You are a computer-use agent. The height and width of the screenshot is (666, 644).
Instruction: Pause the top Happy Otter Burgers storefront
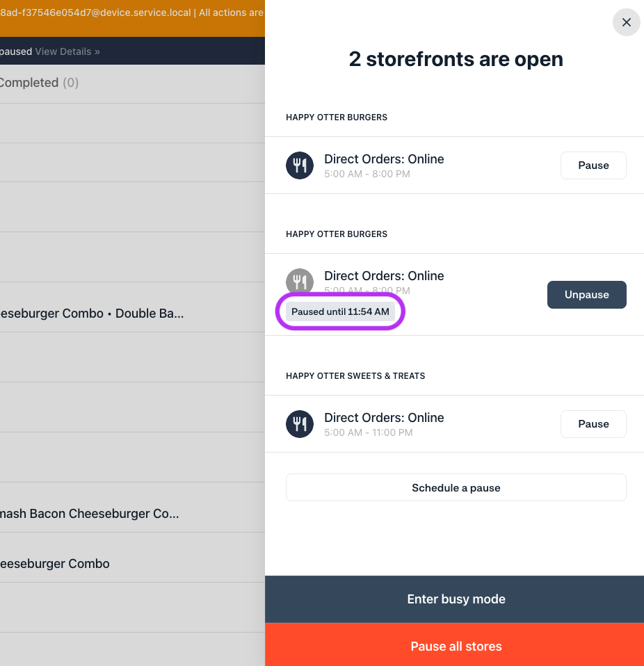[593, 165]
